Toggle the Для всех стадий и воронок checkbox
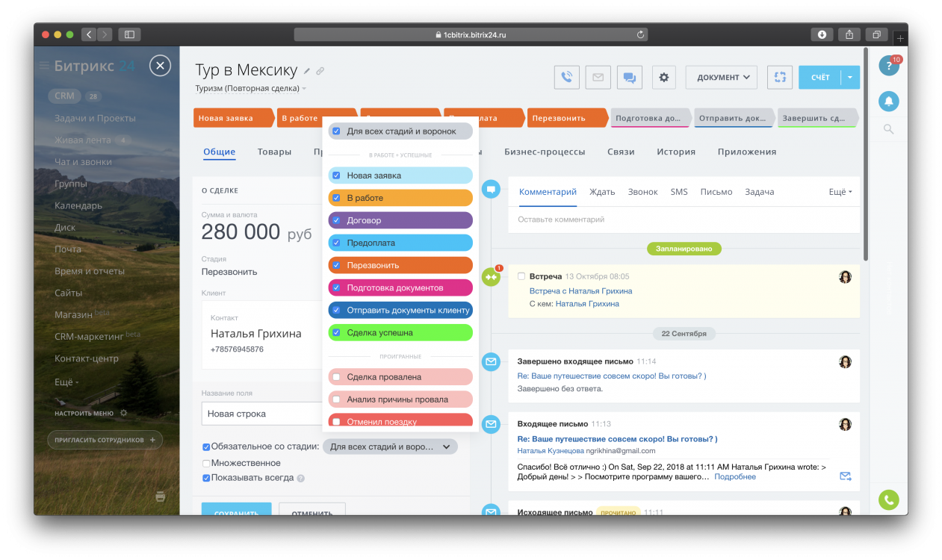This screenshot has width=942, height=560. coord(336,131)
